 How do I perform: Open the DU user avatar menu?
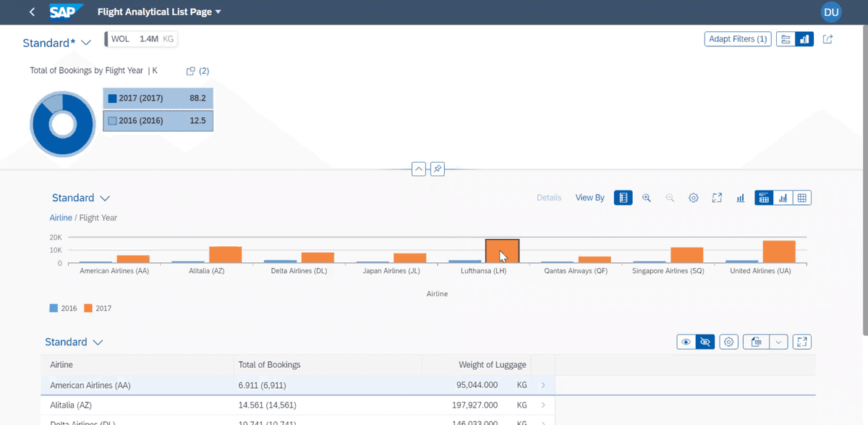click(831, 12)
